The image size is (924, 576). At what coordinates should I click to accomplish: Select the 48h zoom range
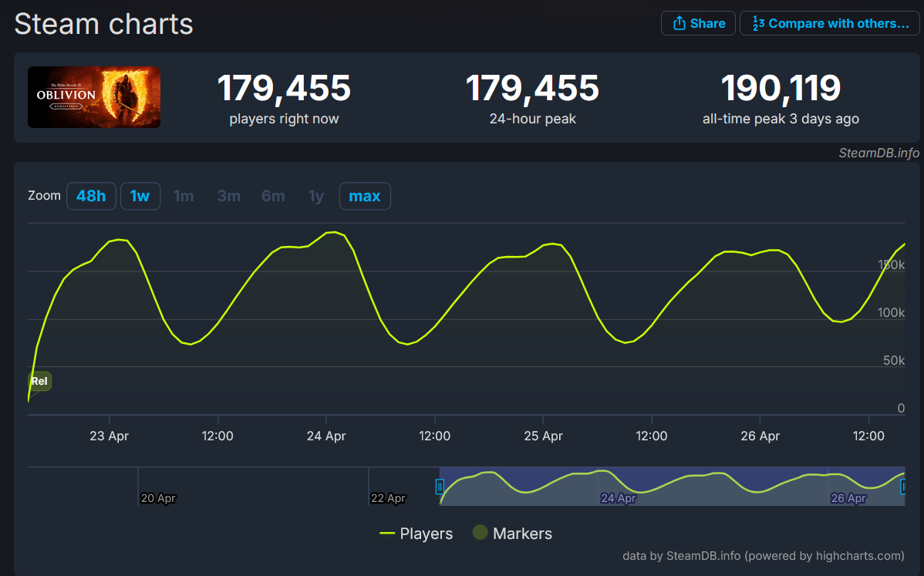click(91, 196)
